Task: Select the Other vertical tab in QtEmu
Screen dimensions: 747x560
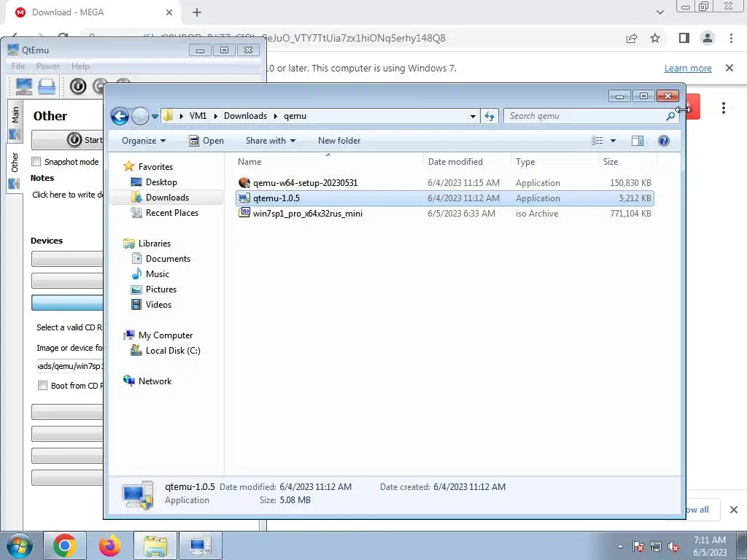Action: [15, 169]
